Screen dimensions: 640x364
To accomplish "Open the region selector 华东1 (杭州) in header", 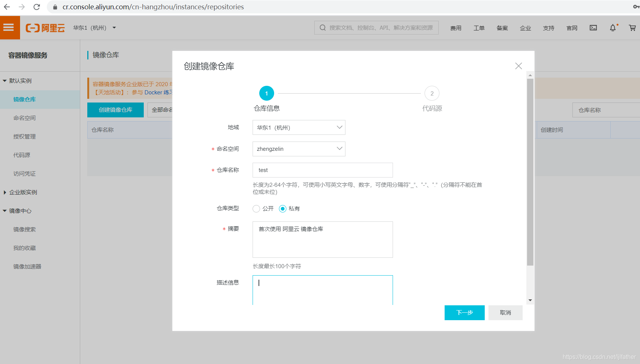I will tap(94, 28).
